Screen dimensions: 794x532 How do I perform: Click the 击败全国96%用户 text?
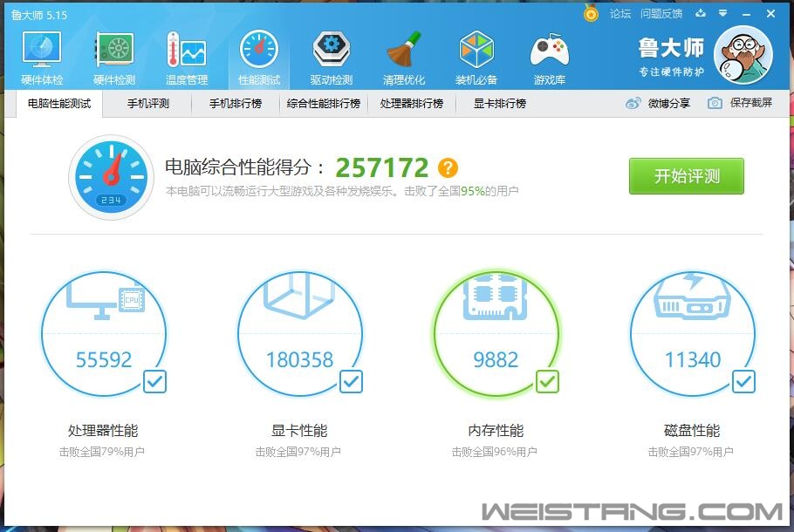coord(494,452)
